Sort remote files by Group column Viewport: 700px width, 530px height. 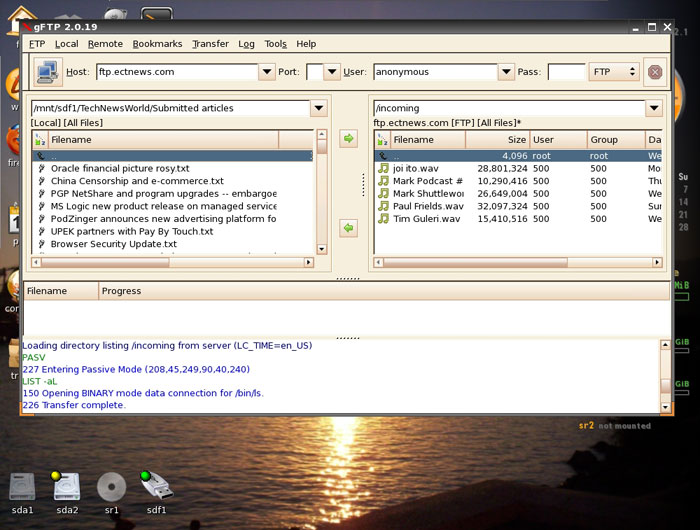(616, 140)
